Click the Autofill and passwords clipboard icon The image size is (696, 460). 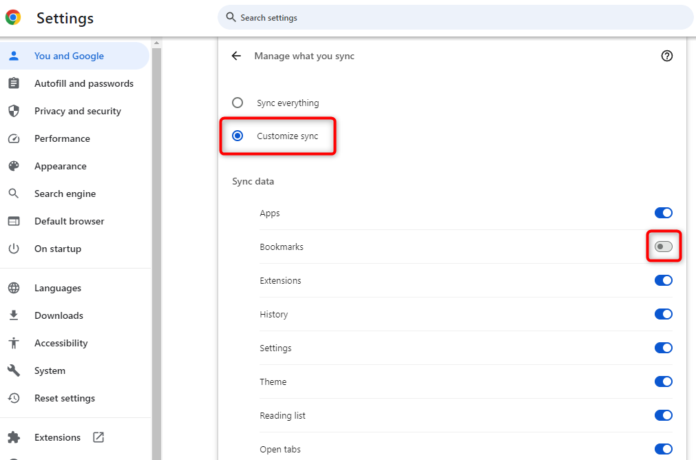pos(14,84)
